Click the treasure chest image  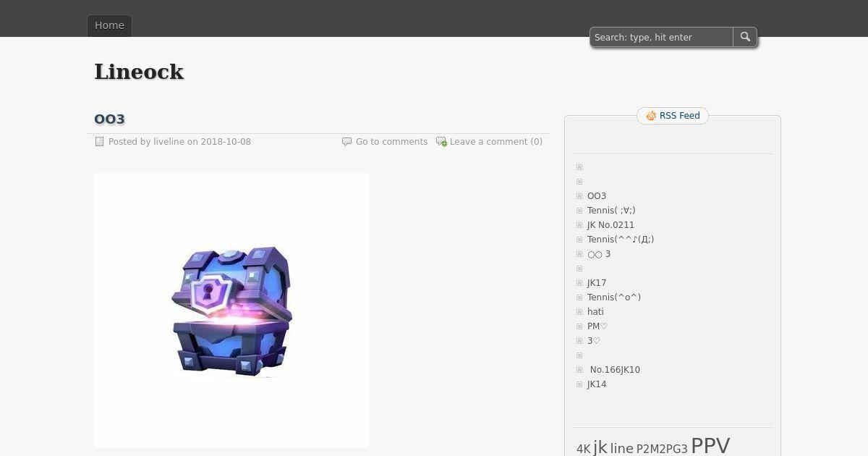pos(231,311)
